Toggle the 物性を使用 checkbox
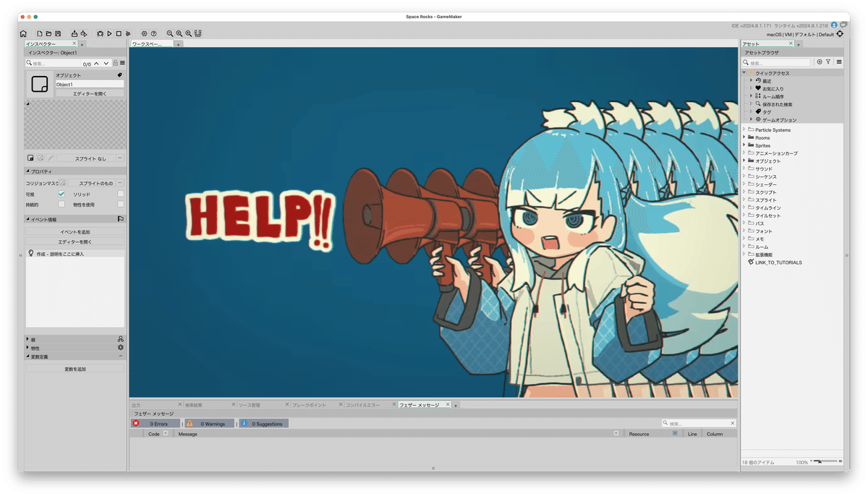868x496 pixels. pos(121,205)
